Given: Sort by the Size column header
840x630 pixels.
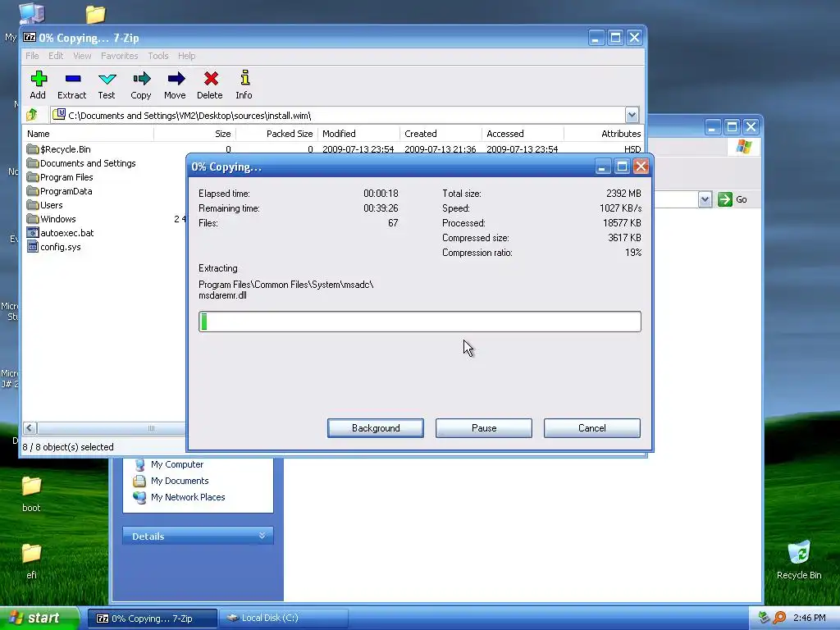Looking at the screenshot, I should (x=195, y=134).
